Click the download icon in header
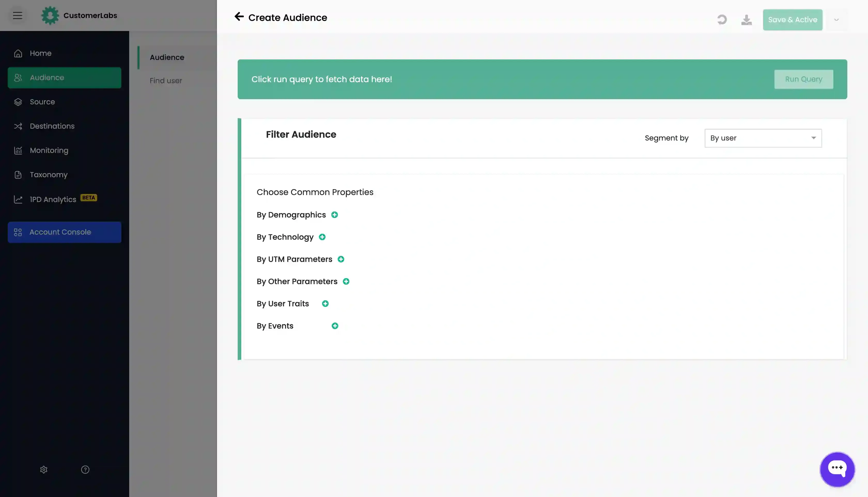 pyautogui.click(x=747, y=20)
